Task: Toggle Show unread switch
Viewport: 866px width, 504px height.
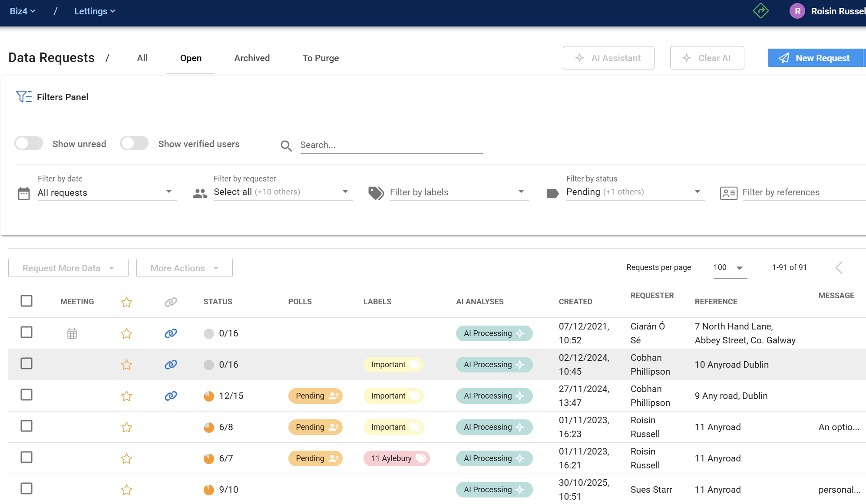Action: tap(29, 143)
